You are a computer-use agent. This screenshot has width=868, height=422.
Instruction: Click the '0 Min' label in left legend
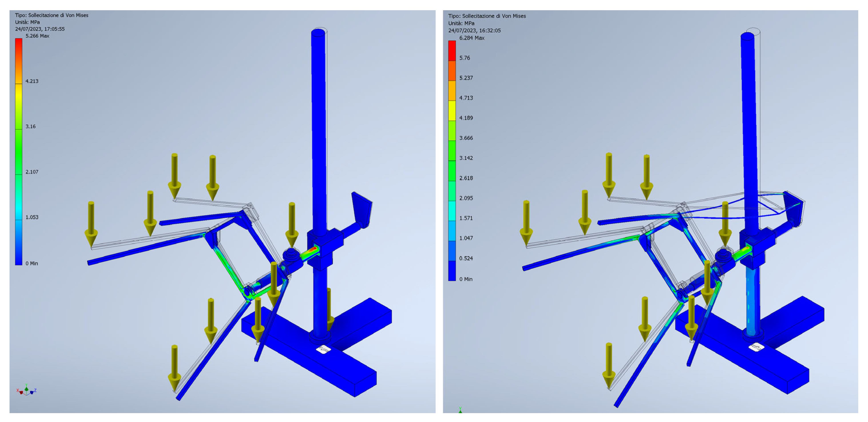[32, 263]
